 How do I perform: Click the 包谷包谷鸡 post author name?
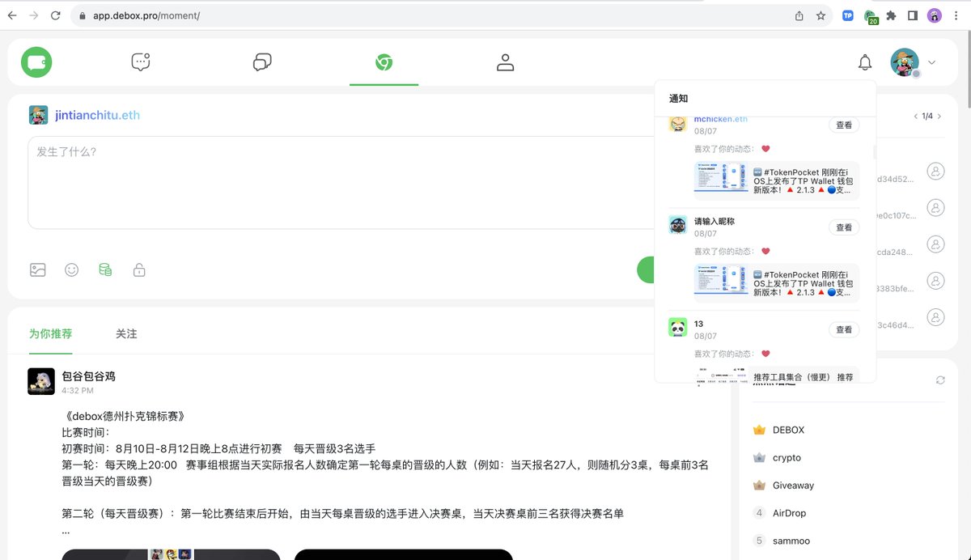coord(89,376)
